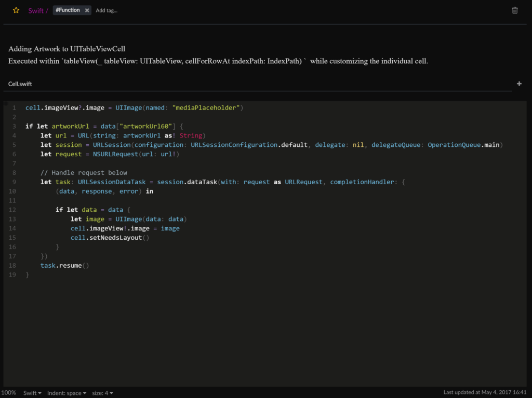532x398 pixels.
Task: Open the Swift folder label
Action: pos(36,10)
